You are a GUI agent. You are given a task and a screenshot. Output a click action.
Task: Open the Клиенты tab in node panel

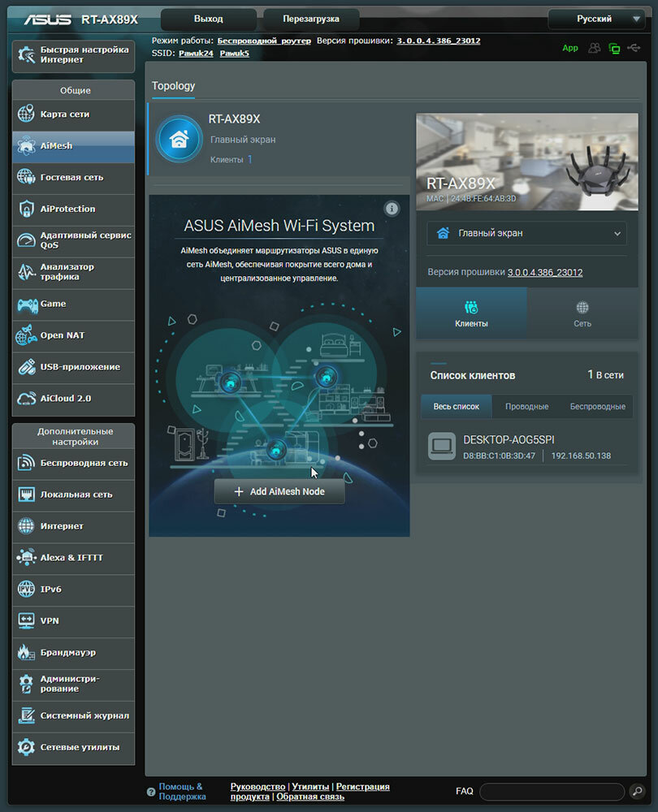tap(471, 313)
